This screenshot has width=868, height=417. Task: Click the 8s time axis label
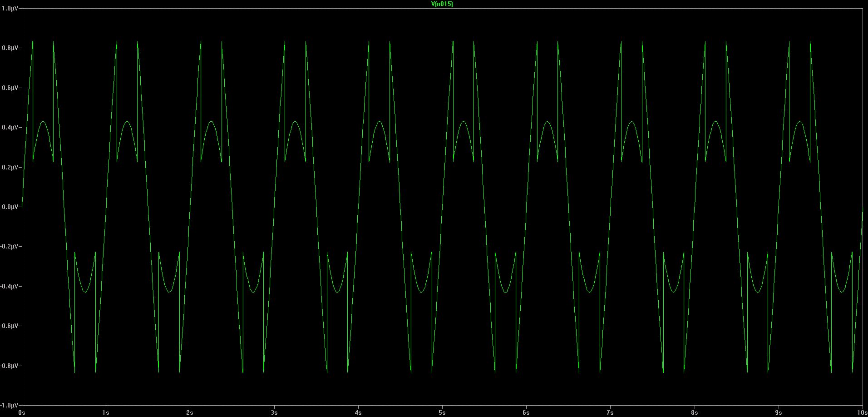click(x=695, y=412)
